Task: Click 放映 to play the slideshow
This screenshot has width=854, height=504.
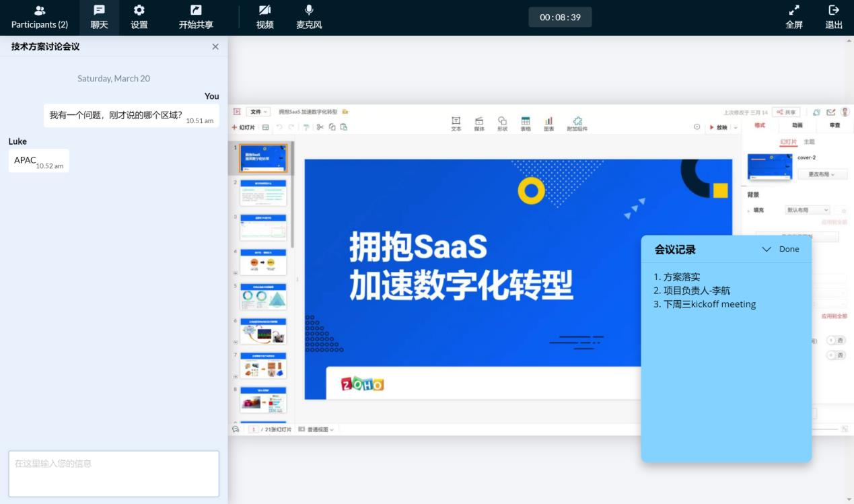Action: coord(719,127)
